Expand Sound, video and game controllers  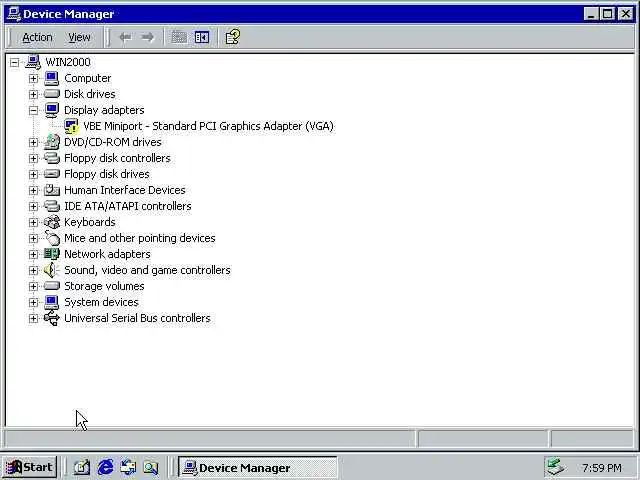point(33,270)
